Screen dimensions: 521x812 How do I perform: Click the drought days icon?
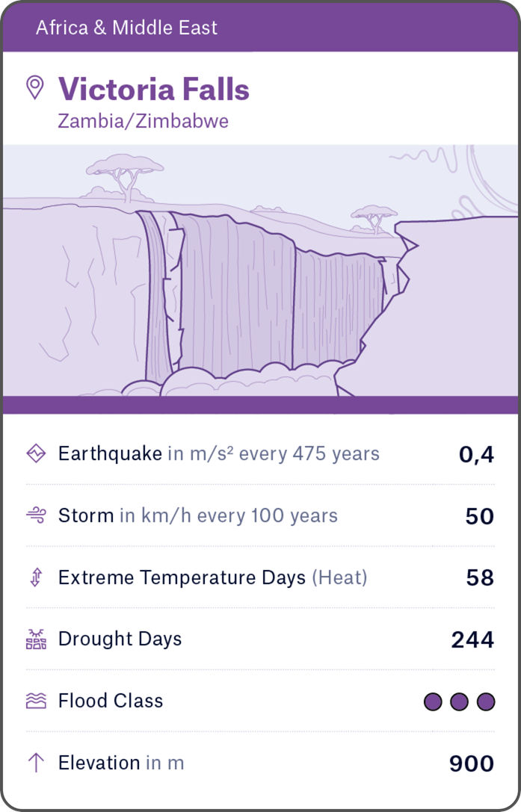coord(36,639)
